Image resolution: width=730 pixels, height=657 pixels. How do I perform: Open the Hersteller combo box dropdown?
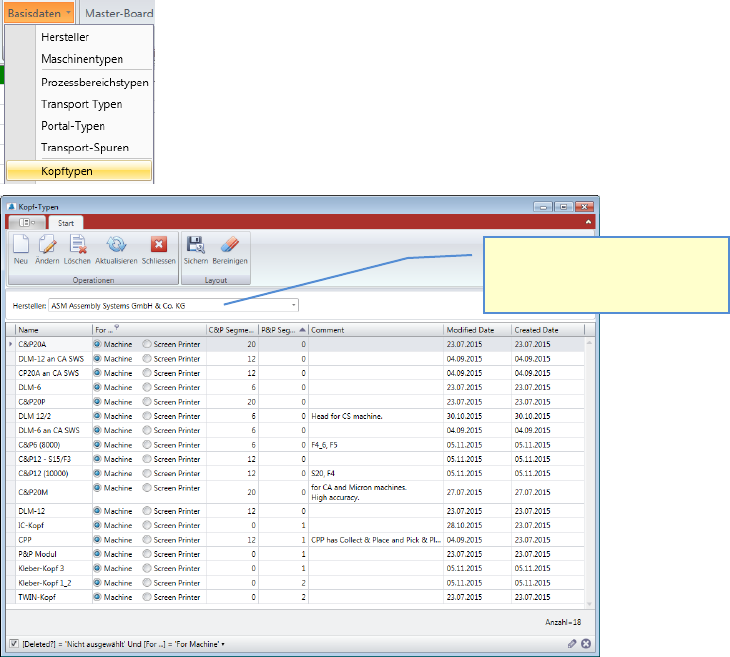[294, 305]
